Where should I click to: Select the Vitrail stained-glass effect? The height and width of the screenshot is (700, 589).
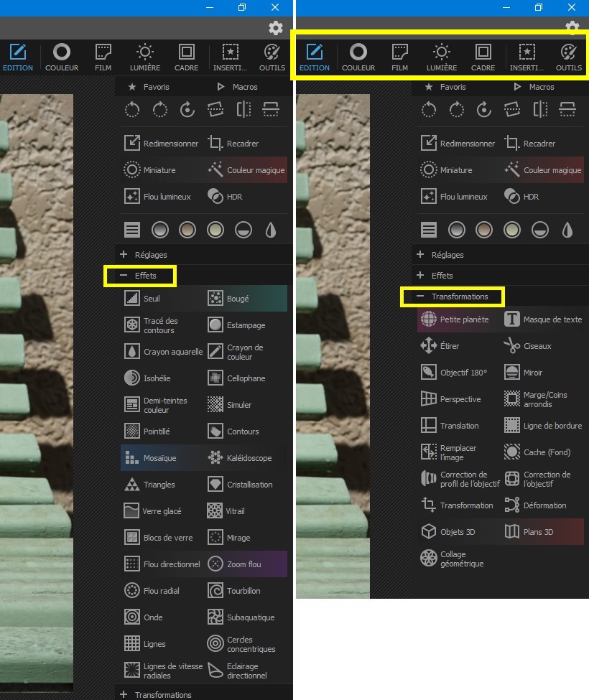click(x=226, y=510)
